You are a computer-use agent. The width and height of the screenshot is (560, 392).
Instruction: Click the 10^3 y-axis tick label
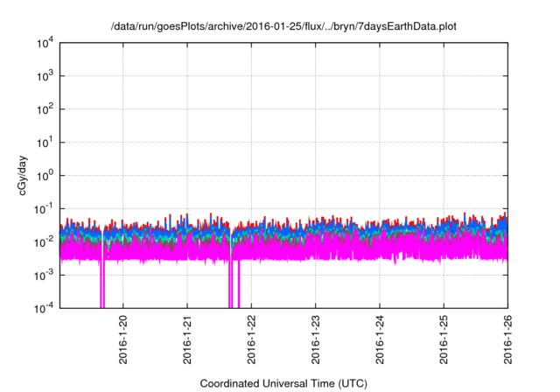tap(45, 76)
